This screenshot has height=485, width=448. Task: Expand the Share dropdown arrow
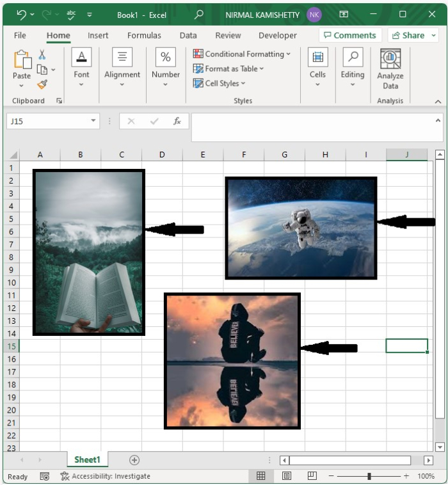pos(434,35)
